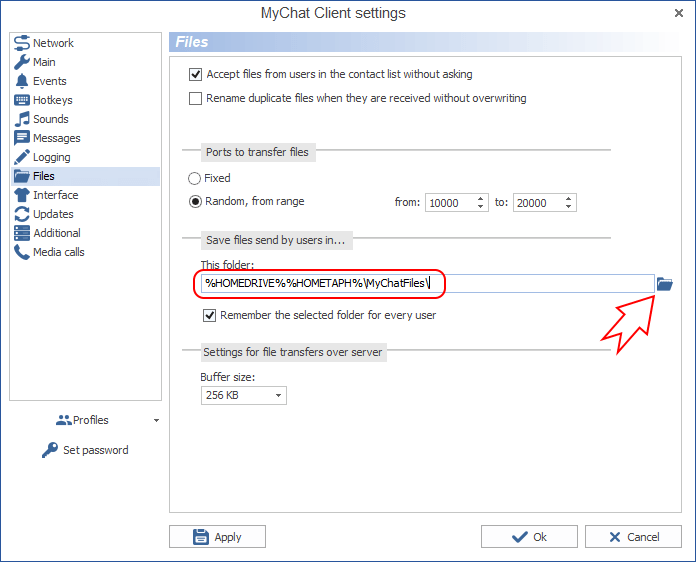Click the Set password key icon
The width and height of the screenshot is (696, 562).
pos(50,450)
